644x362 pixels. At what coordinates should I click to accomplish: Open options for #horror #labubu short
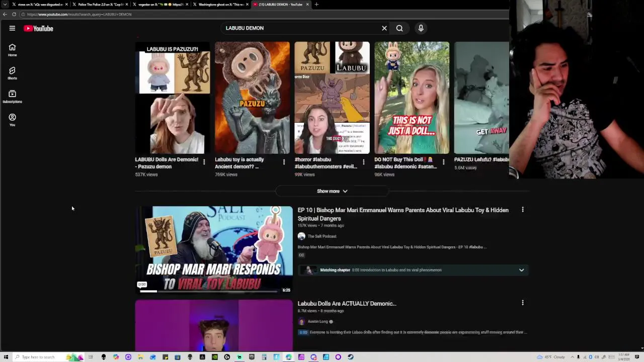click(364, 162)
